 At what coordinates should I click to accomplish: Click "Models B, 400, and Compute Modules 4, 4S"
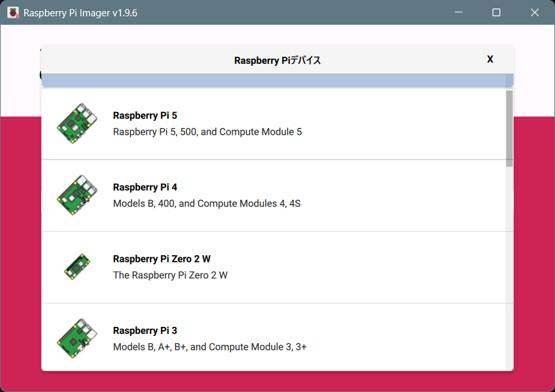pyautogui.click(x=206, y=204)
